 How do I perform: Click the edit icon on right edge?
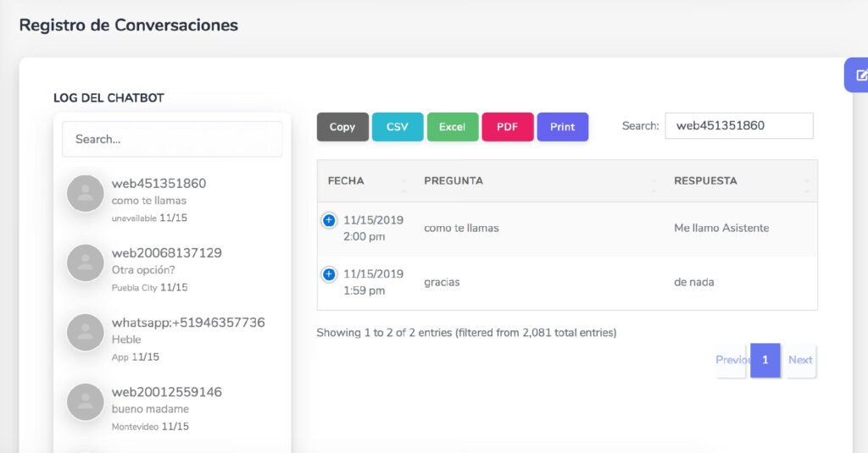click(861, 75)
